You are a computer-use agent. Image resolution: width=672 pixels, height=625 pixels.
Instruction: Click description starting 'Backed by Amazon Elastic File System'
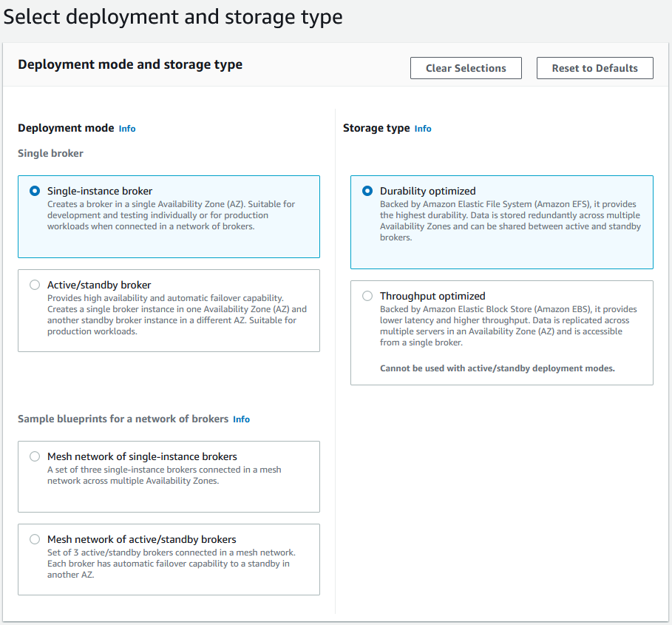[x=510, y=220]
